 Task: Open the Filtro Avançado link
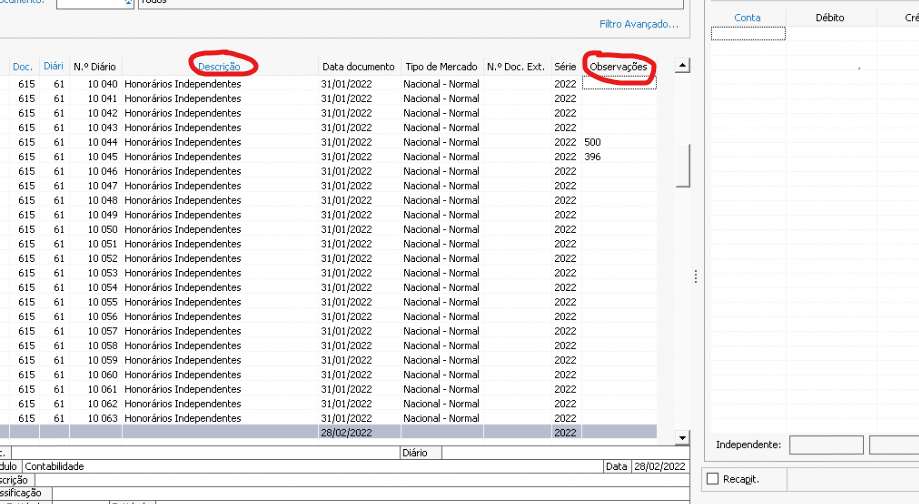click(x=638, y=24)
